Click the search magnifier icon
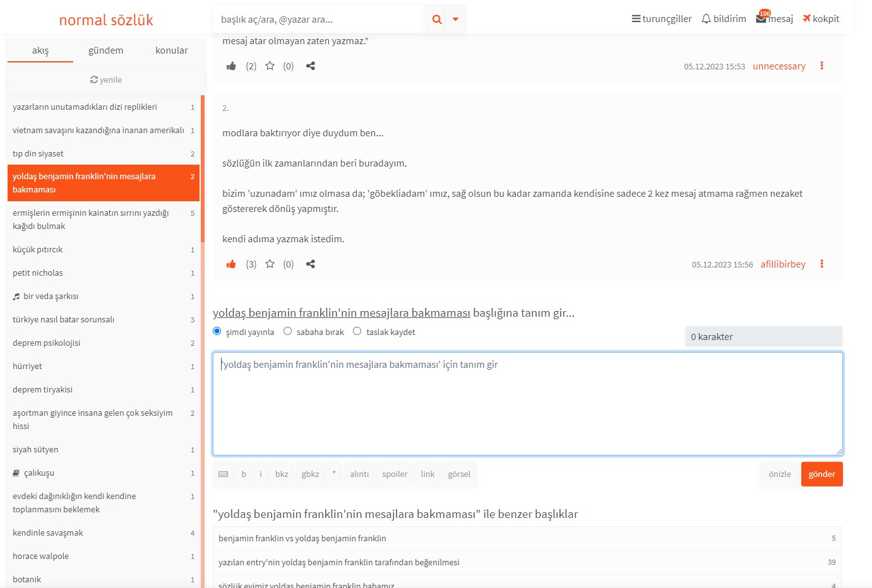Image resolution: width=872 pixels, height=588 pixels. coord(436,20)
